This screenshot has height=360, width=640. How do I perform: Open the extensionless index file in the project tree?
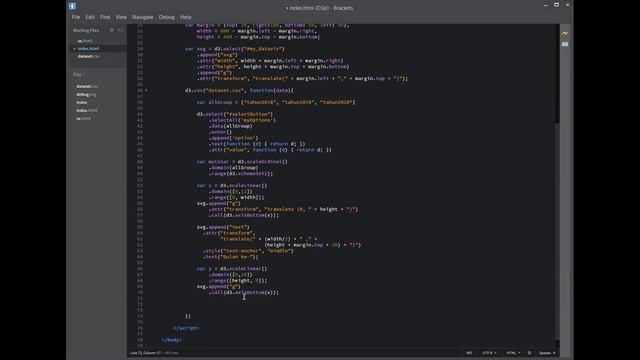tap(82, 102)
